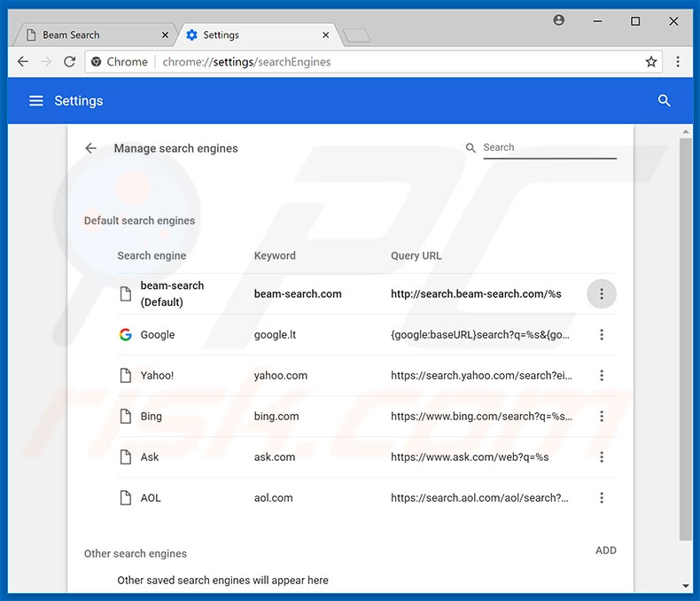
Task: Open more actions for Google engine
Action: click(602, 334)
